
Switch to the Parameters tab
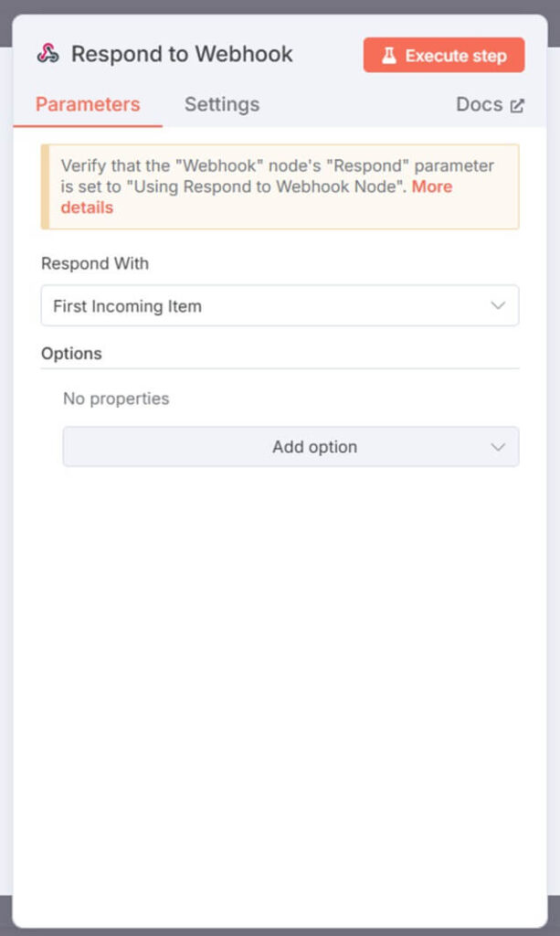coord(88,104)
